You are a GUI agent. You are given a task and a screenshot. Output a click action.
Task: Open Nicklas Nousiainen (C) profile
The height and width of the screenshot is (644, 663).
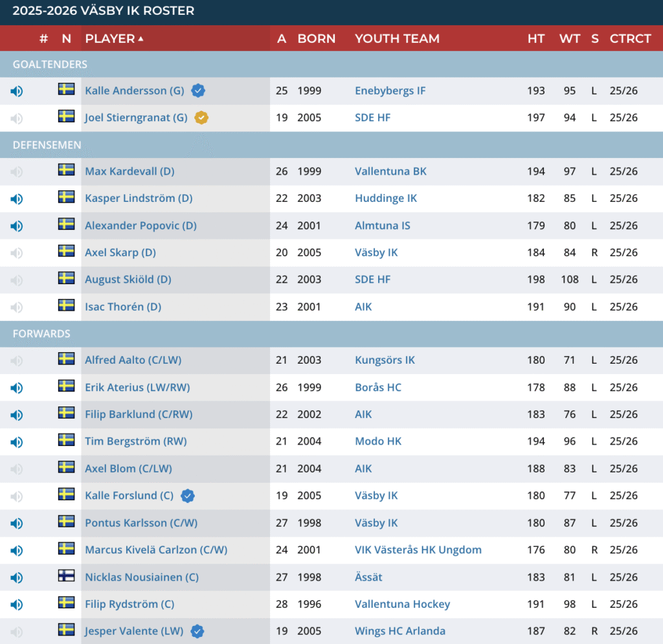[x=142, y=577]
